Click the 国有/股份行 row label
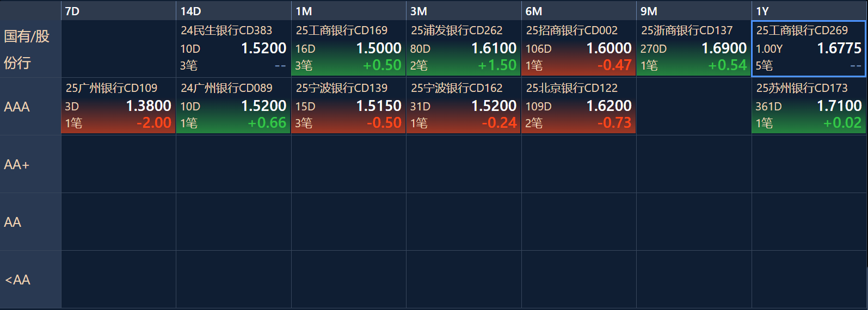Viewport: 868px width, 310px height. pyautogui.click(x=30, y=49)
